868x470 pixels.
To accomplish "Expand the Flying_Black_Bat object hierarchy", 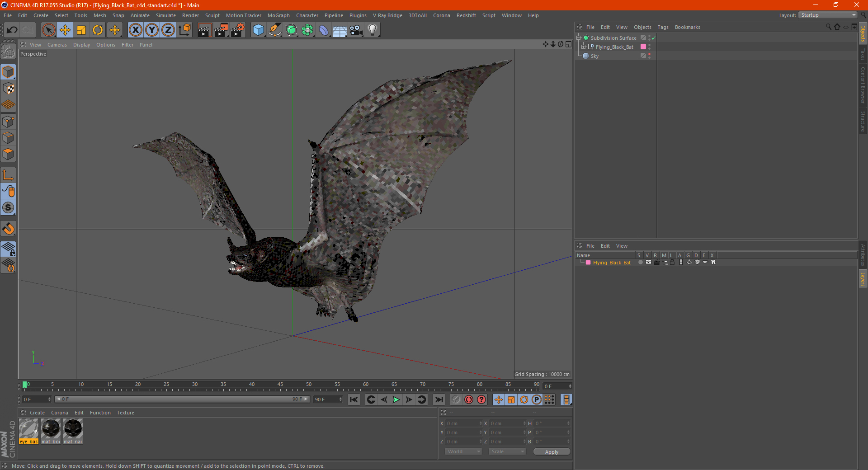I will coord(584,47).
